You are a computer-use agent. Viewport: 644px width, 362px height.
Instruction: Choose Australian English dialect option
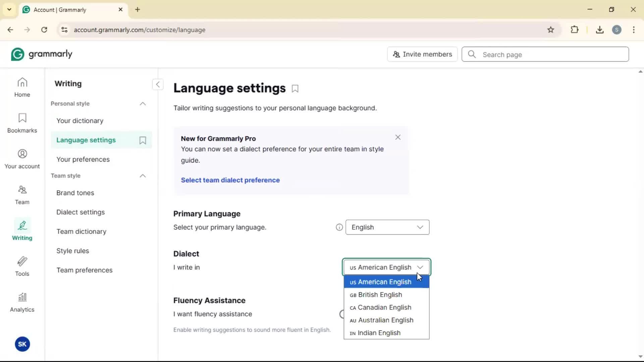pyautogui.click(x=385, y=320)
